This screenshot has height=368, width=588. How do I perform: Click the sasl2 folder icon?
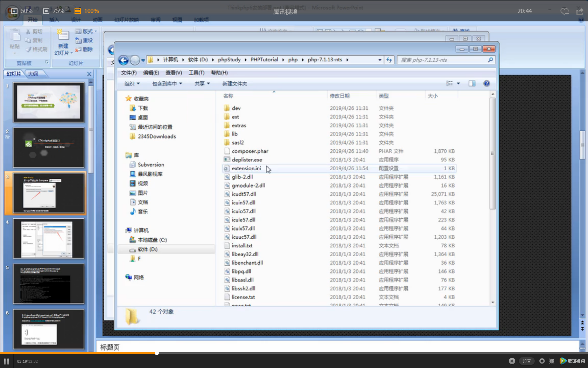(x=227, y=142)
